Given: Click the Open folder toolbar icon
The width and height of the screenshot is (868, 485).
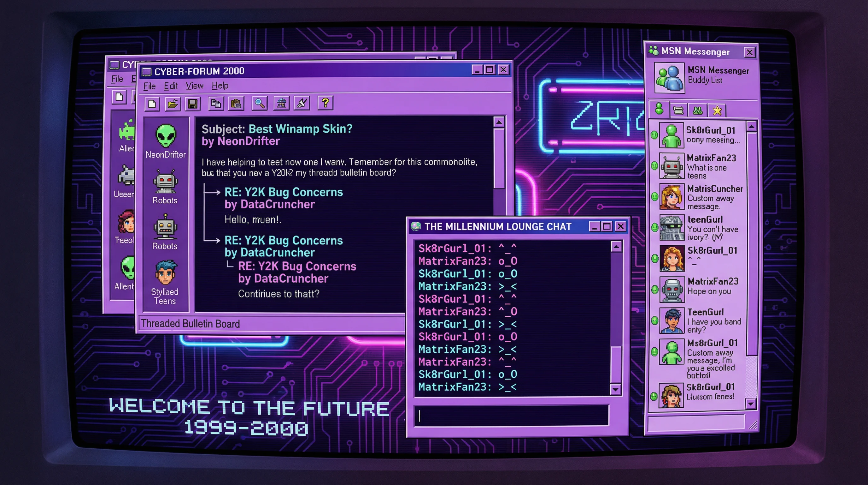Looking at the screenshot, I should [173, 104].
